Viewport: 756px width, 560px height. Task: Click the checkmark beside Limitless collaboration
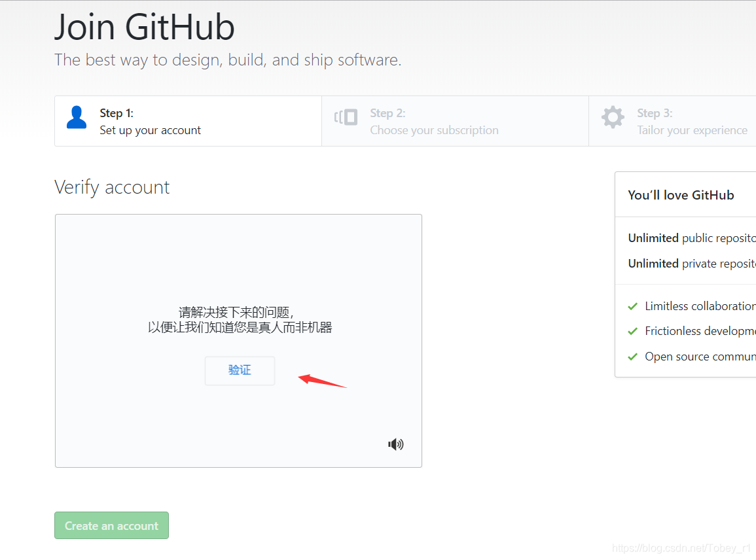pyautogui.click(x=632, y=307)
